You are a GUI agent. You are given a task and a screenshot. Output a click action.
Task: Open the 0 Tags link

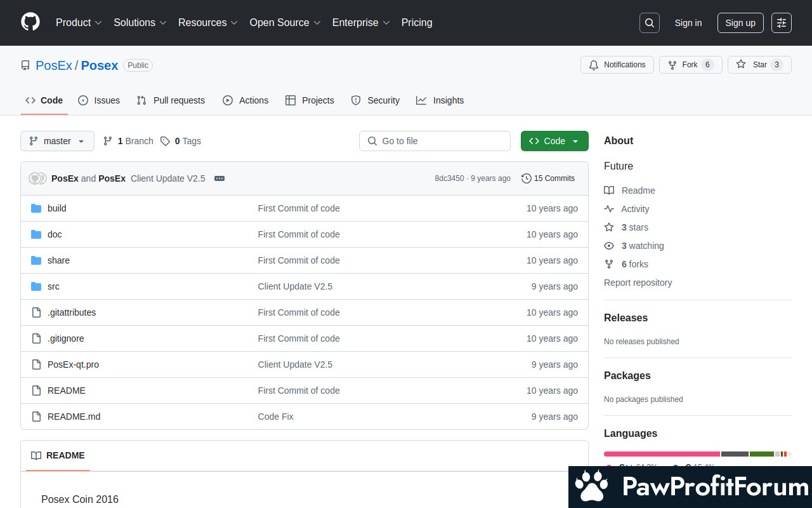click(x=181, y=141)
